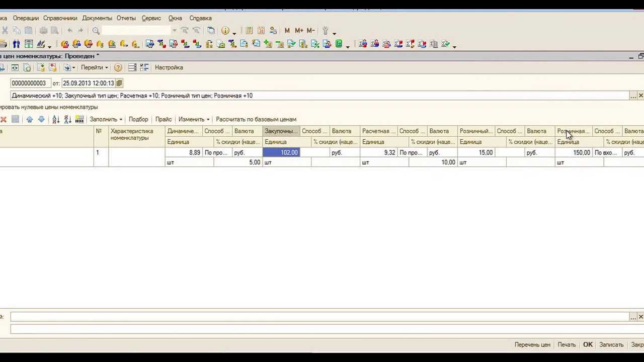Click the print preview icon
This screenshot has width=644, height=362.
click(x=55, y=31)
